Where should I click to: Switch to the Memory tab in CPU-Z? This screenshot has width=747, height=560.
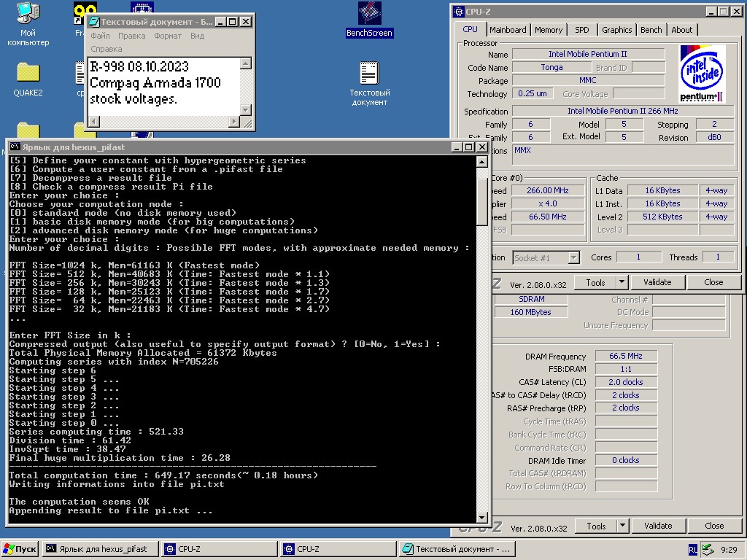coord(549,30)
